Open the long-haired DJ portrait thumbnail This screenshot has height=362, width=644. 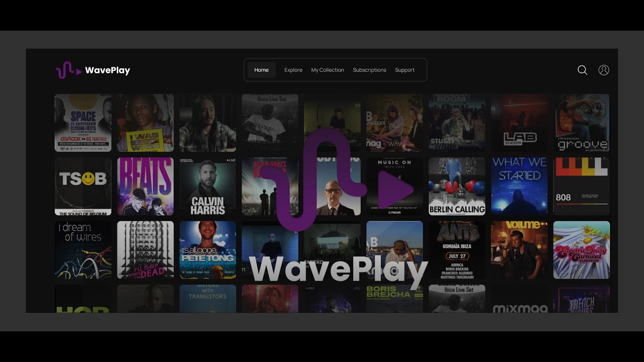[208, 123]
